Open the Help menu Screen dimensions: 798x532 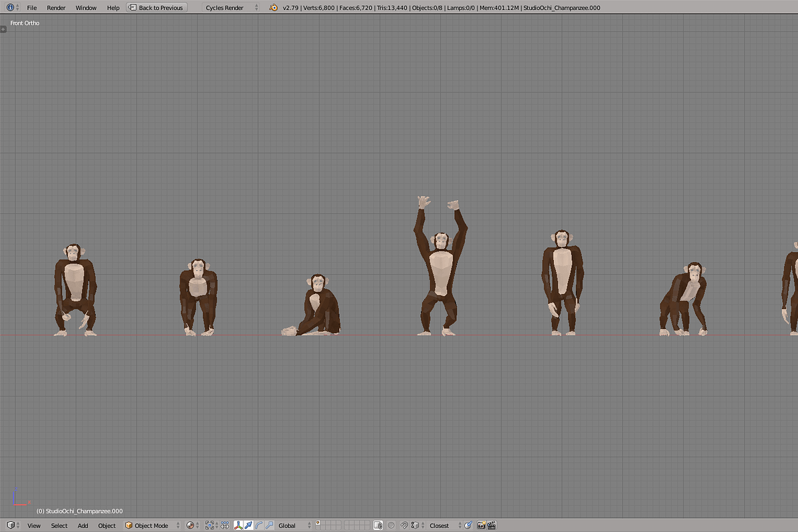pyautogui.click(x=113, y=7)
